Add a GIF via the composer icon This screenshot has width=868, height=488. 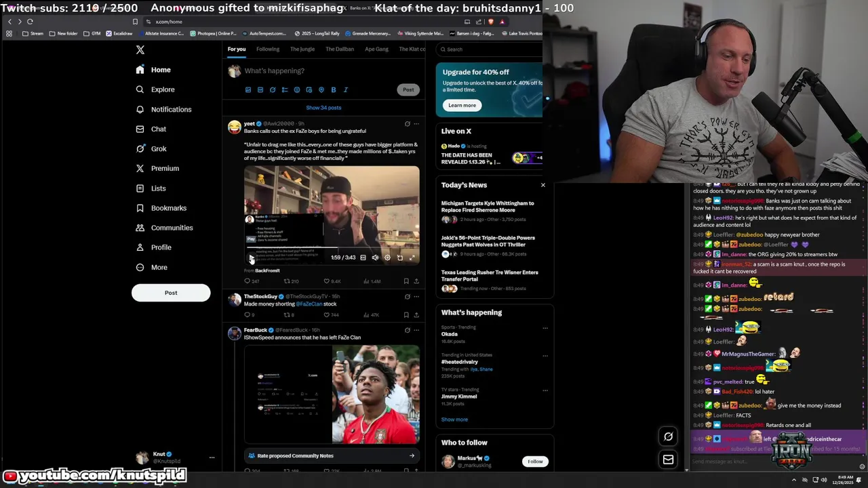click(x=260, y=89)
